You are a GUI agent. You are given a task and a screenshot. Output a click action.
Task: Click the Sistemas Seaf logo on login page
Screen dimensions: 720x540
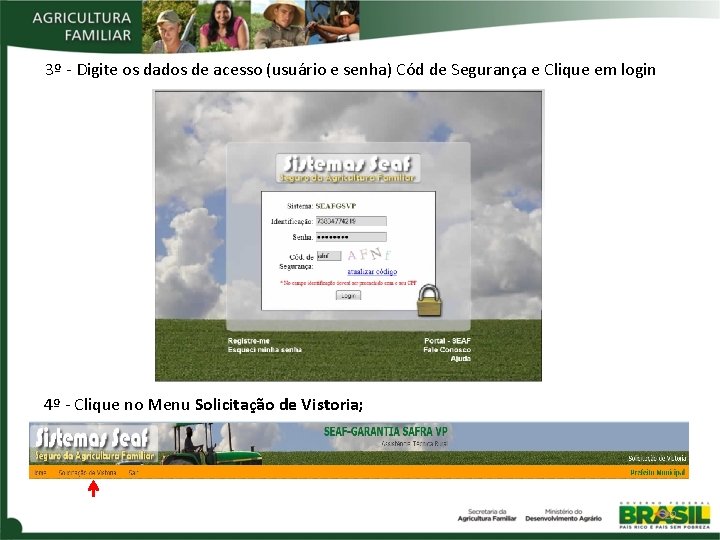point(348,169)
